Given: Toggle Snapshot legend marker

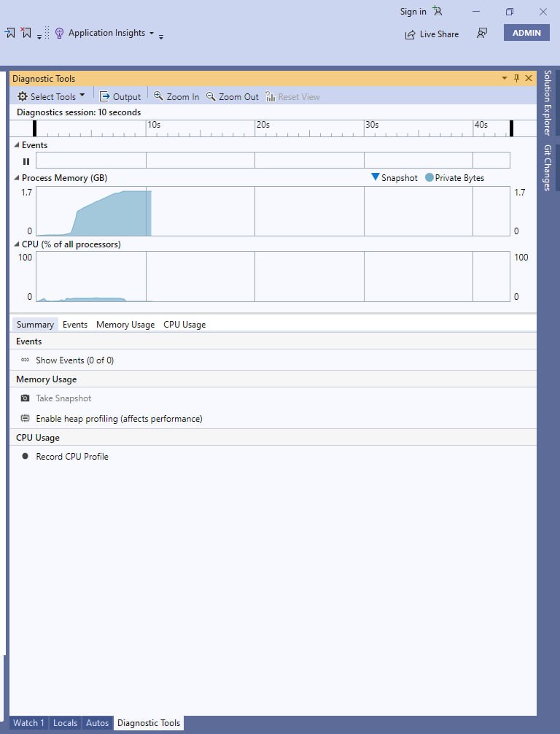Looking at the screenshot, I should click(x=376, y=177).
